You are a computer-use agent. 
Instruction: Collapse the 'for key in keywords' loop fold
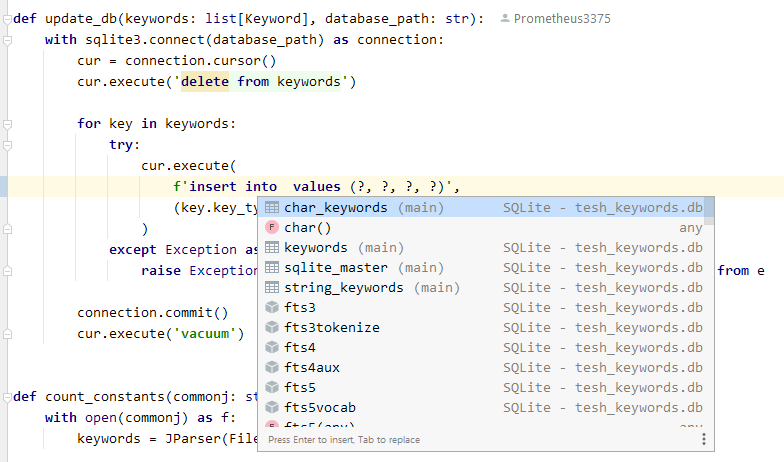[x=7, y=124]
